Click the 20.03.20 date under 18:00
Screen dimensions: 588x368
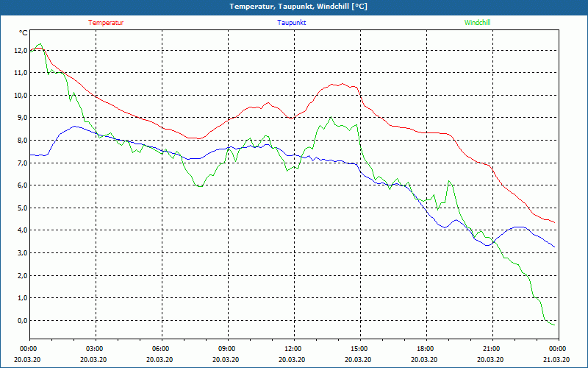[424, 359]
